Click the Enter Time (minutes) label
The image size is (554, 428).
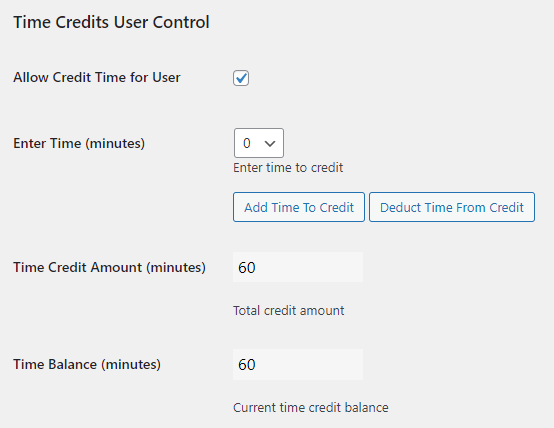point(79,143)
